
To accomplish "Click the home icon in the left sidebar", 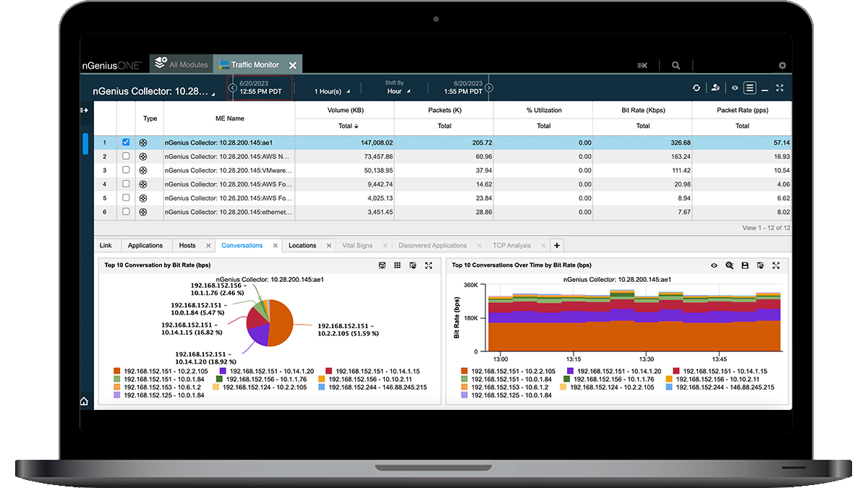I will [x=85, y=401].
